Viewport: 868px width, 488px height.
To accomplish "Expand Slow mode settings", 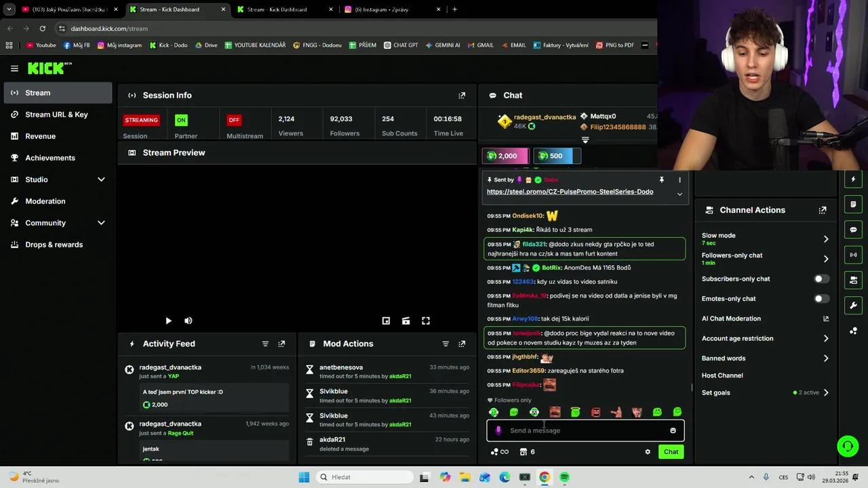I will click(825, 239).
